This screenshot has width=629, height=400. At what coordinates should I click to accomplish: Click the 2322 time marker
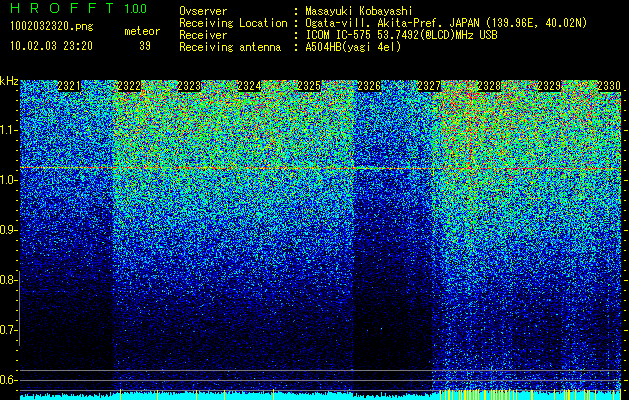[x=129, y=86]
